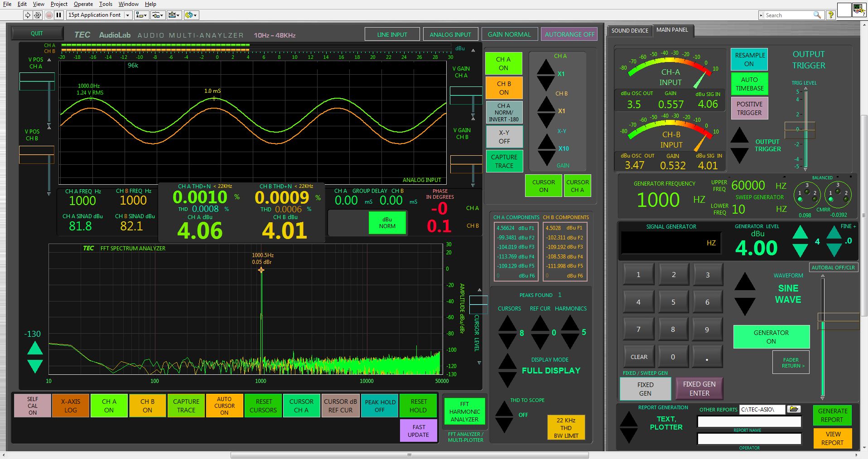This screenshot has width=868, height=459.
Task: Toggle the GAIN NORMAL button
Action: 509,34
